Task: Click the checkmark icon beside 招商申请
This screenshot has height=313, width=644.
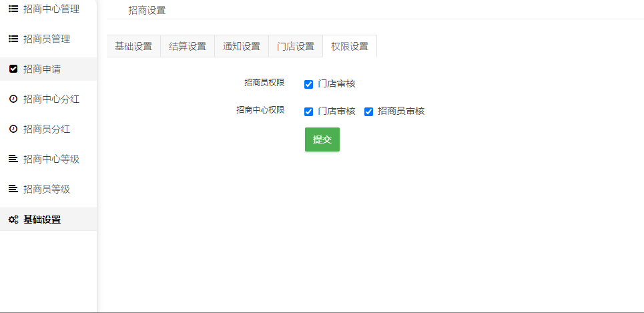Action: pos(13,69)
